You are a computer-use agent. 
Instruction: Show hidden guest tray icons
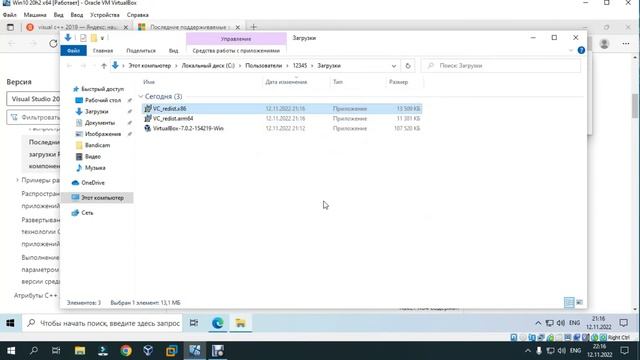(x=538, y=323)
